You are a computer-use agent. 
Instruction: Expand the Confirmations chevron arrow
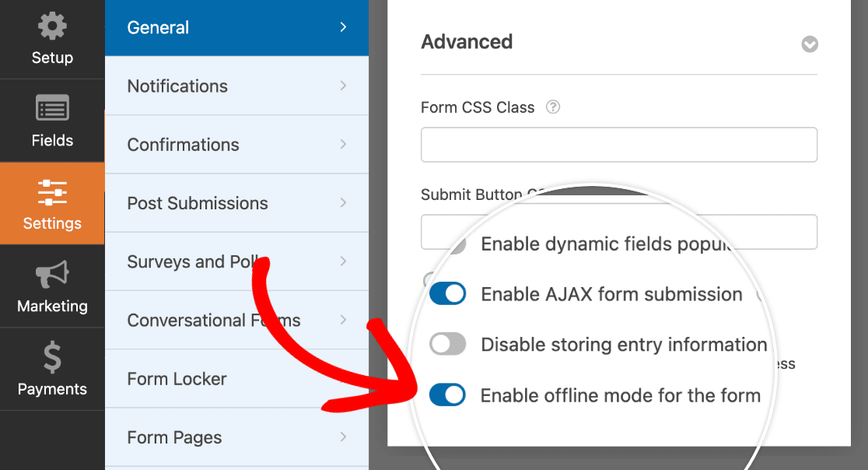pos(343,144)
